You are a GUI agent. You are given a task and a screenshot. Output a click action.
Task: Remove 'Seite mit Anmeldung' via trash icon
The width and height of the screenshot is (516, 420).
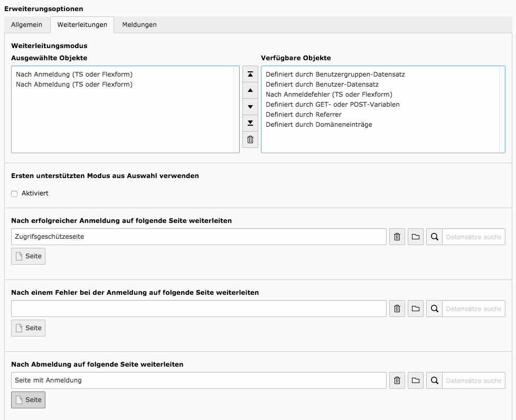(x=398, y=380)
